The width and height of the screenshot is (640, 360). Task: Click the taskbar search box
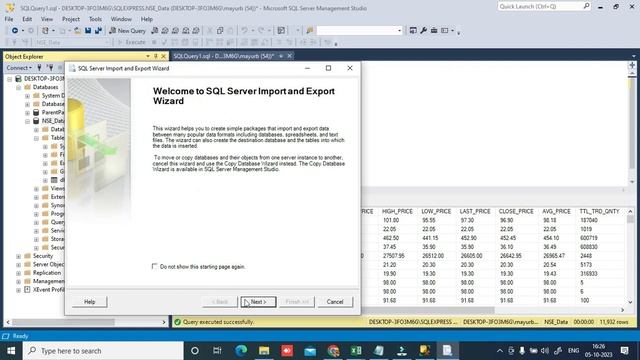point(103,351)
